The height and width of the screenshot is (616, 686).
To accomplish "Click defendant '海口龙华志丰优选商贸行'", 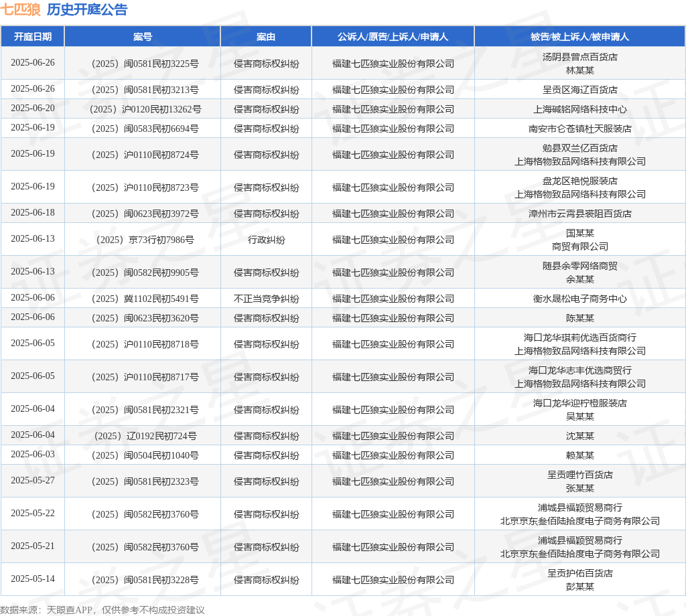I will [579, 371].
